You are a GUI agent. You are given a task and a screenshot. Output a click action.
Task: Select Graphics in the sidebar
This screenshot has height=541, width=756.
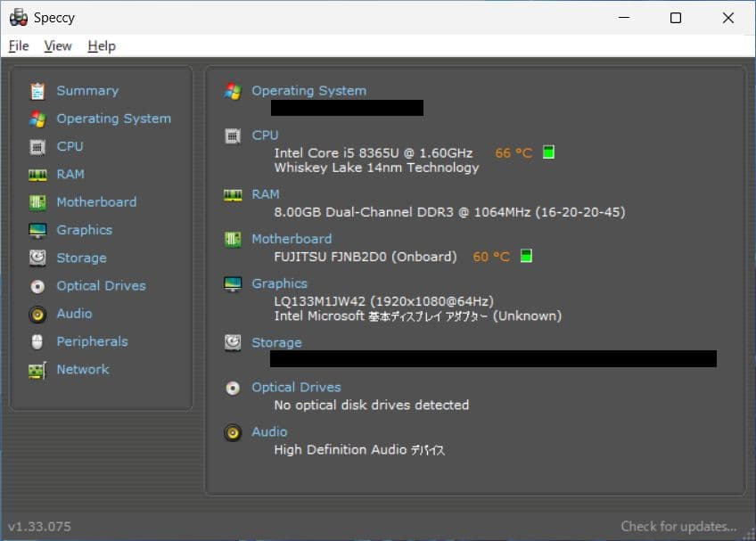coord(85,230)
